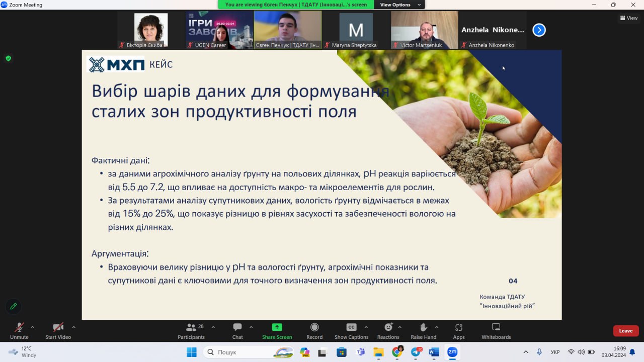This screenshot has width=644, height=362.
Task: Start Video in the Zoom toolbar
Action: 58,331
